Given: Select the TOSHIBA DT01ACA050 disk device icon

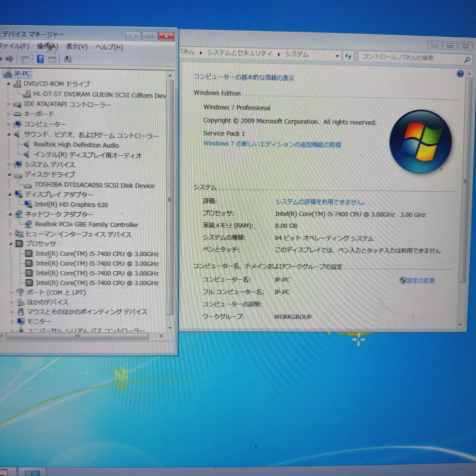Looking at the screenshot, I should [28, 185].
